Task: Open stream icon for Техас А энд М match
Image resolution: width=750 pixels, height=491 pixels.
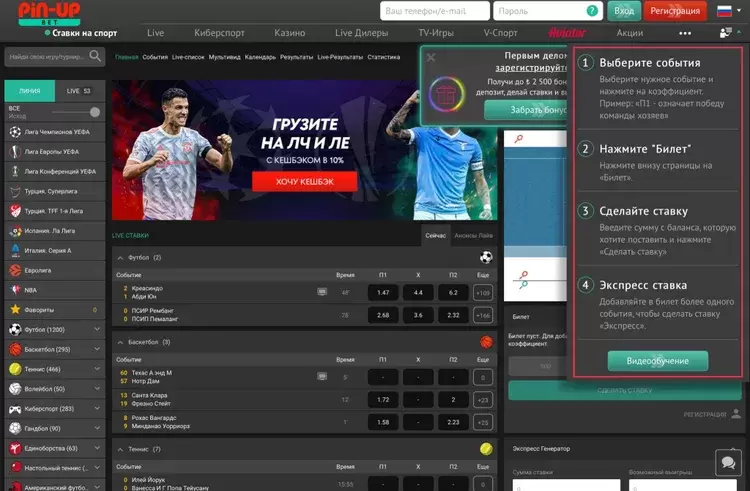Action: [x=322, y=376]
